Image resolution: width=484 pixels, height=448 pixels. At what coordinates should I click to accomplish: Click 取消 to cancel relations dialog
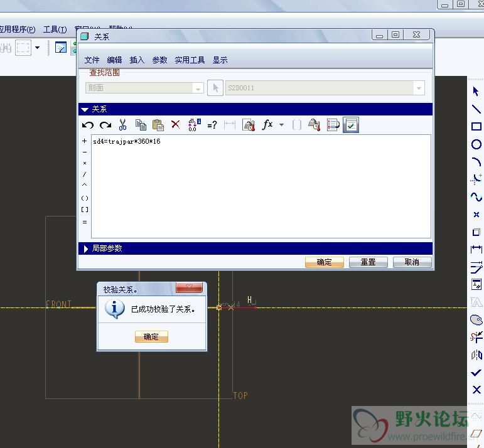tap(412, 262)
